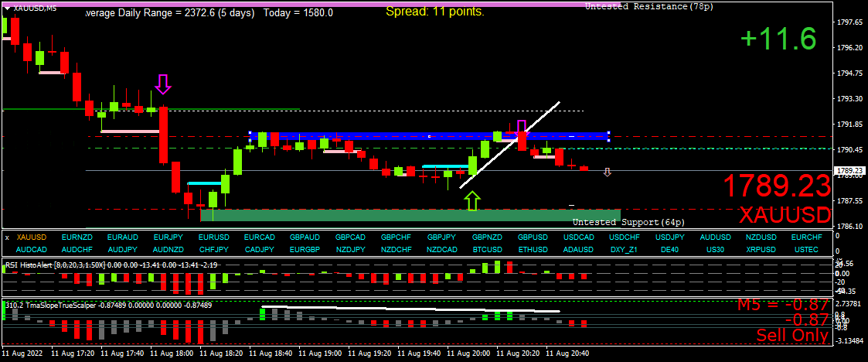
Task: Choose CHFJPY from the symbol list
Action: (x=213, y=250)
